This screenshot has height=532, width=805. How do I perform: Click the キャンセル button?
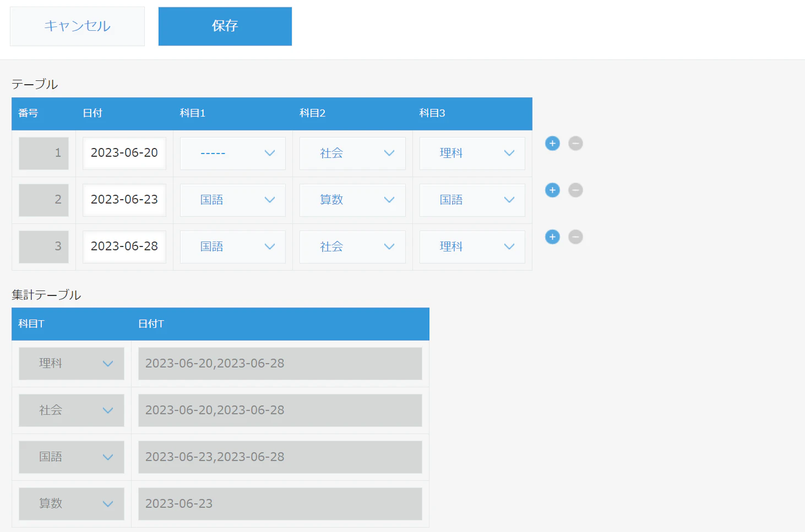(77, 26)
